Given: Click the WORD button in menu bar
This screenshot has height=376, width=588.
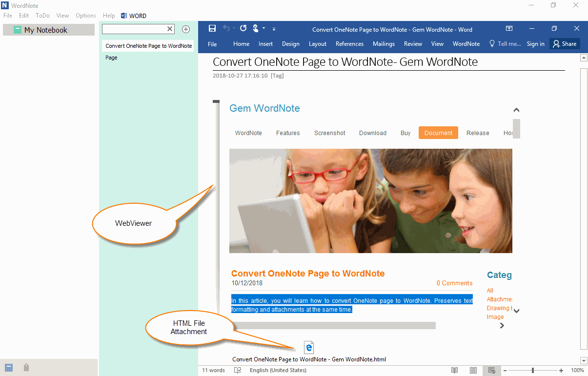Looking at the screenshot, I should pyautogui.click(x=134, y=16).
